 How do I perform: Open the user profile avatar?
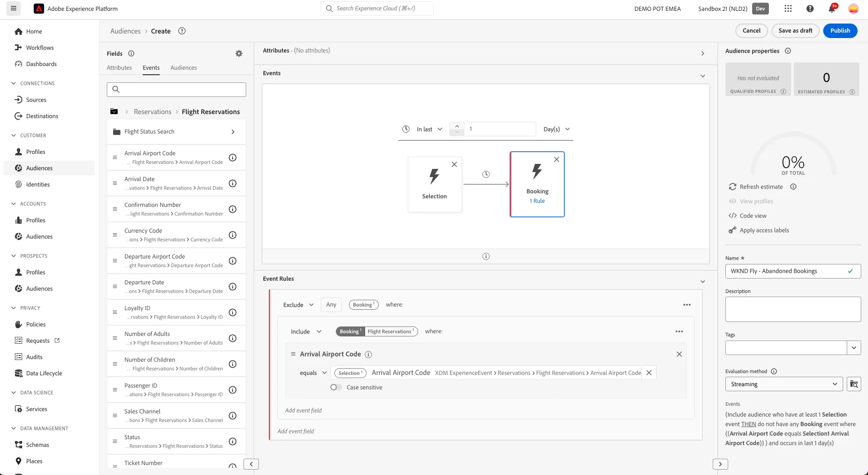853,9
